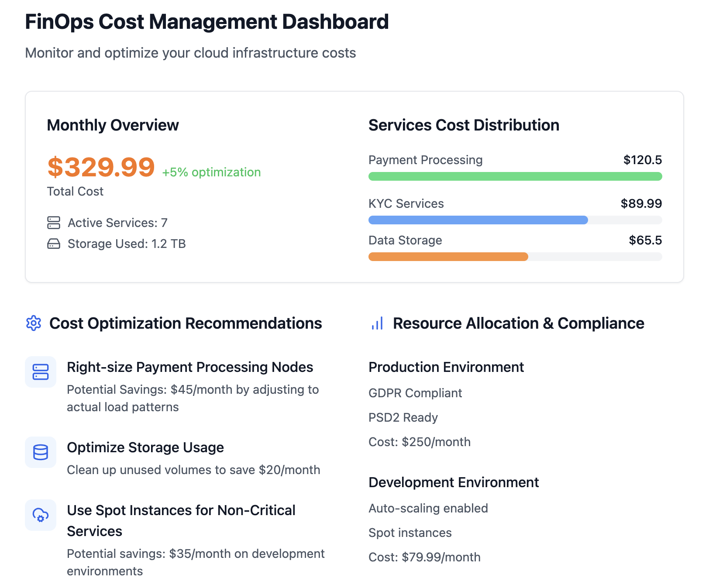Click the server icon next to Active Services
The width and height of the screenshot is (709, 588).
point(53,223)
